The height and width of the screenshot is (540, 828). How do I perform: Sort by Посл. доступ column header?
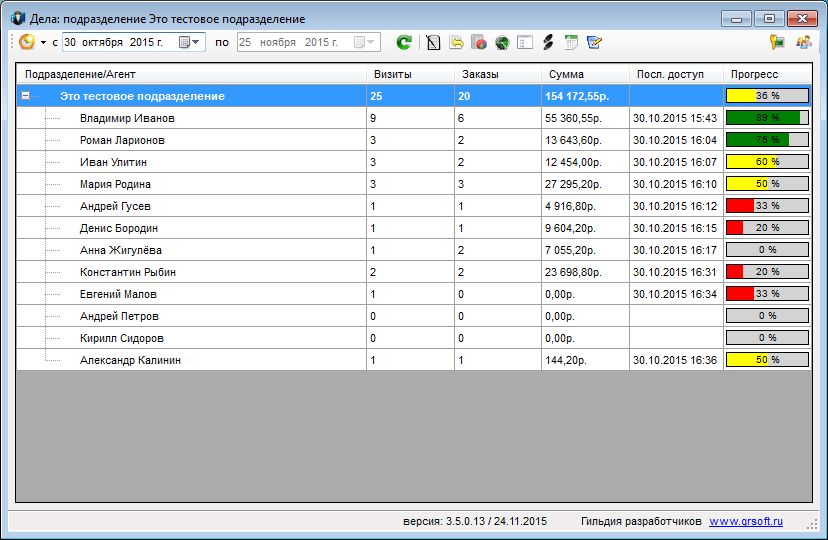coord(676,74)
